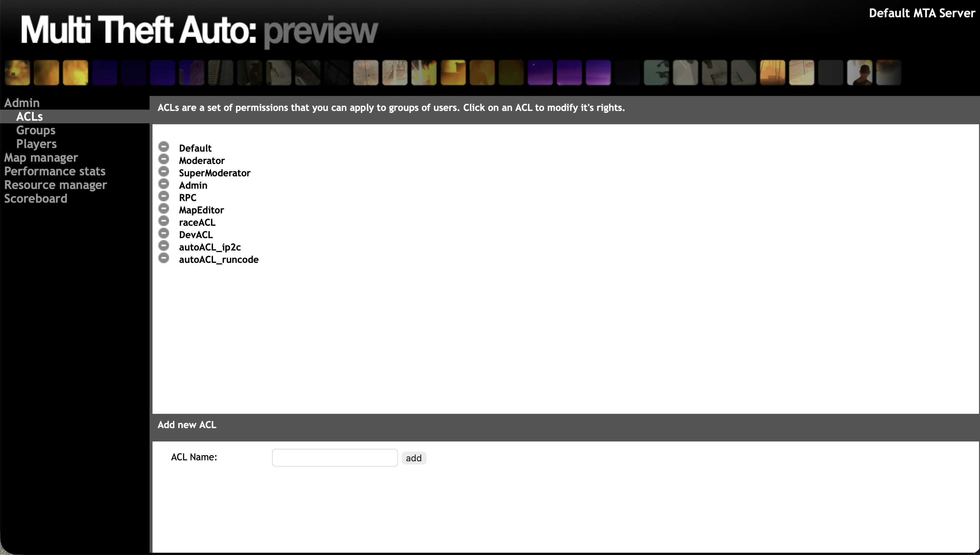Click the remove icon beside Moderator ACL

pos(164,159)
